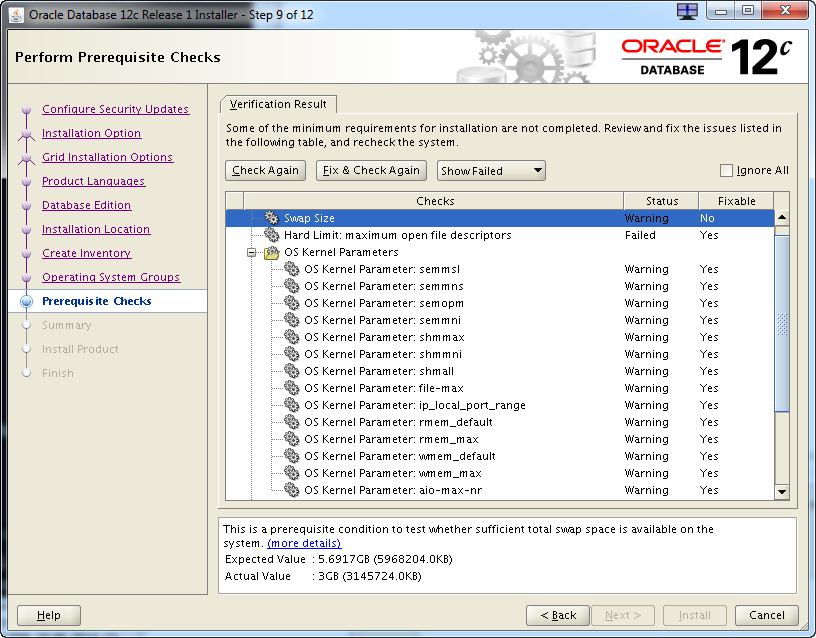Collapse the OS Kernel Parameters tree node
The height and width of the screenshot is (638, 816).
252,252
